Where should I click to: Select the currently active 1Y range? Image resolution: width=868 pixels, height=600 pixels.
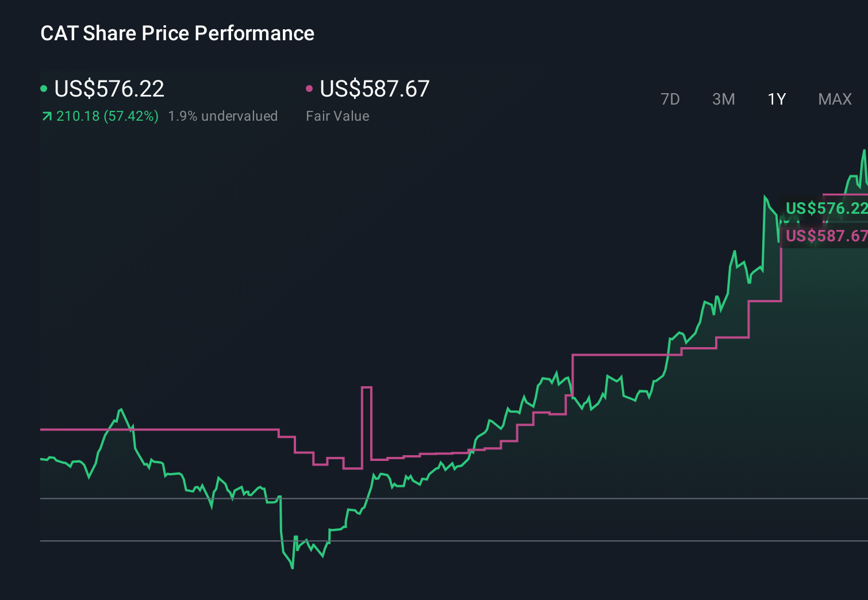tap(776, 99)
